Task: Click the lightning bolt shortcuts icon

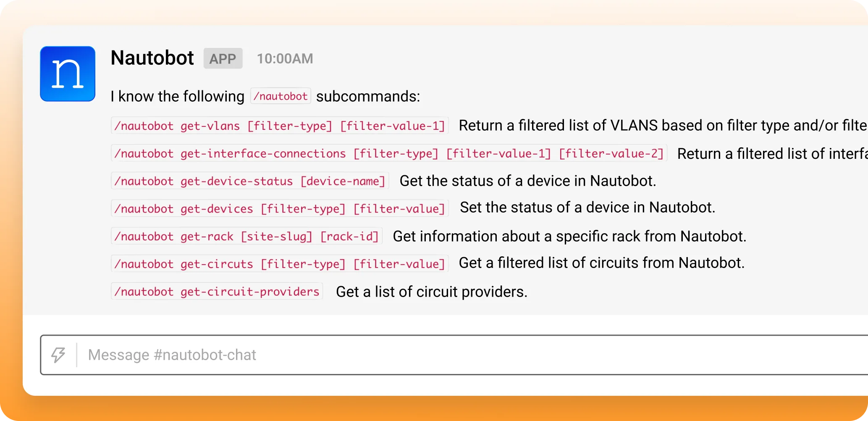Action: click(58, 355)
